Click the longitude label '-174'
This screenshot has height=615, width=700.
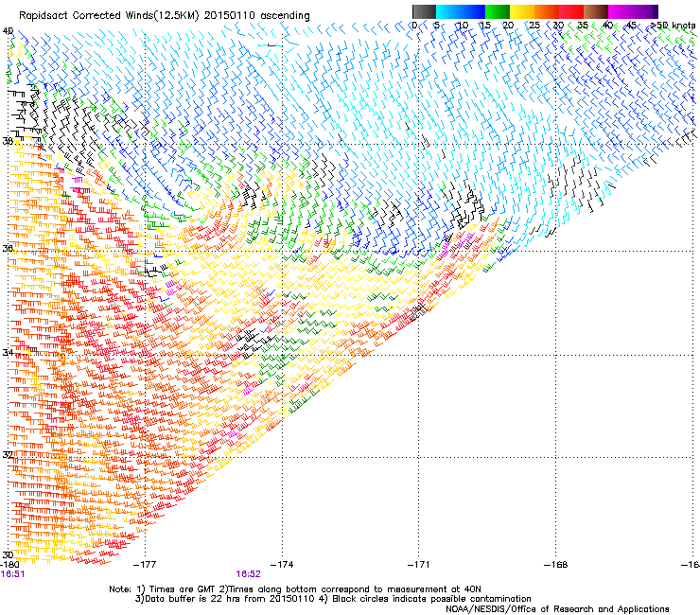point(282,565)
